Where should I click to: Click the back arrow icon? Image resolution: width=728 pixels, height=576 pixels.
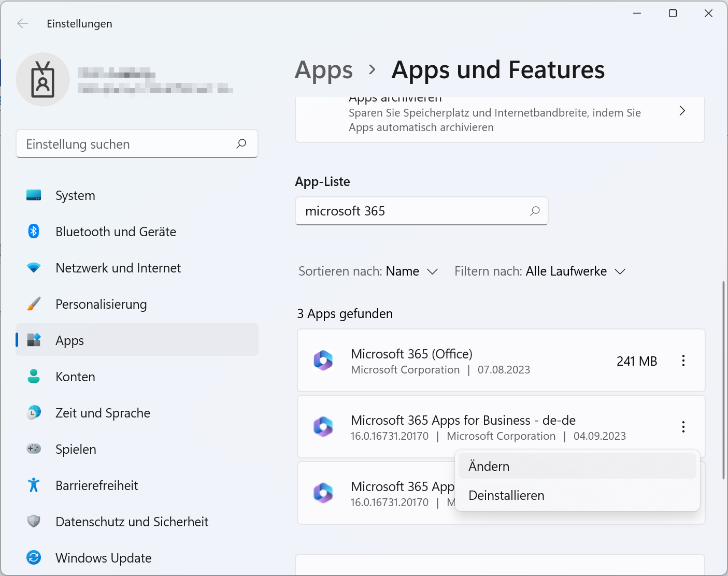[x=23, y=23]
